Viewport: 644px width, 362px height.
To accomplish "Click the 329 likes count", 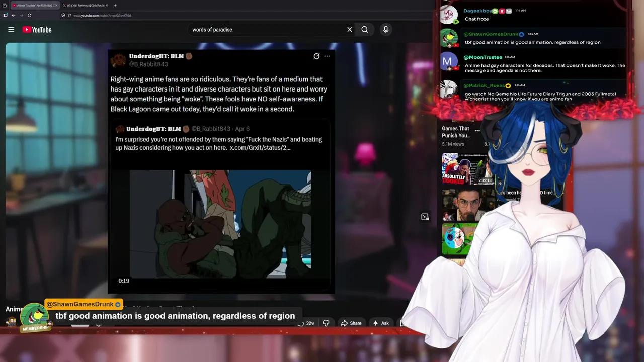I will coord(310,323).
